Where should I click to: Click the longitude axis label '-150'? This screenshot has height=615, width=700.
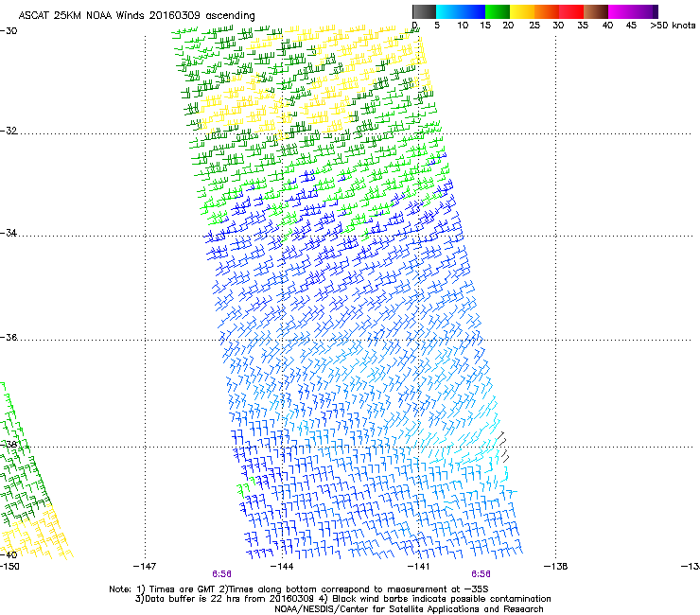coord(9,567)
